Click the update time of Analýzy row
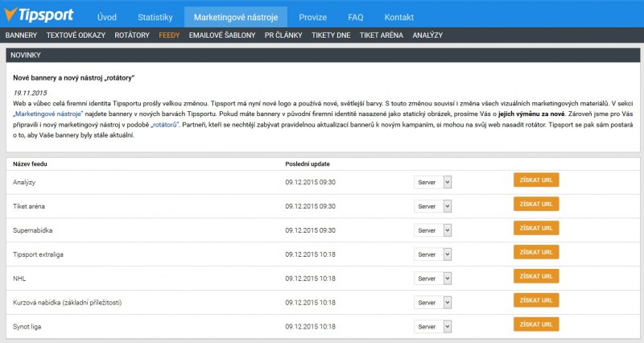The width and height of the screenshot is (644, 343). coord(310,183)
